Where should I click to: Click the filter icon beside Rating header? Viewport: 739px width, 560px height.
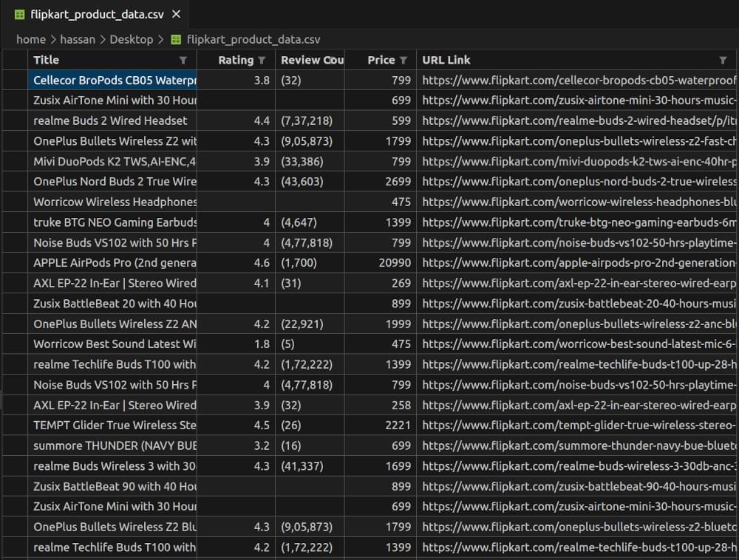[264, 60]
